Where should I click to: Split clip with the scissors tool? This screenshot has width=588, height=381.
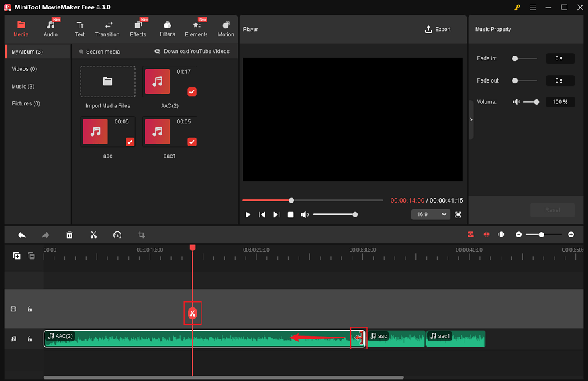point(93,235)
